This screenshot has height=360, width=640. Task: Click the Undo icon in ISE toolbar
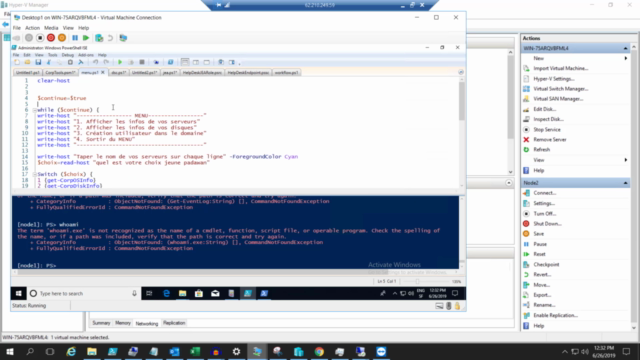[95, 62]
